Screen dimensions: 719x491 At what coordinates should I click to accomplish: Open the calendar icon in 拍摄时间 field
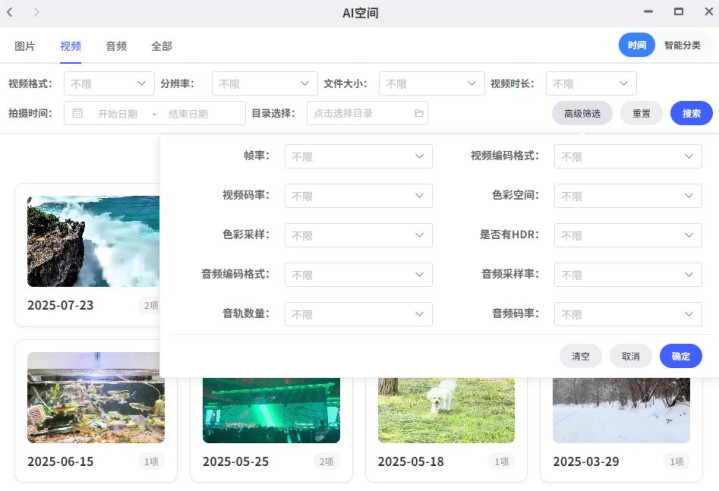(x=77, y=114)
